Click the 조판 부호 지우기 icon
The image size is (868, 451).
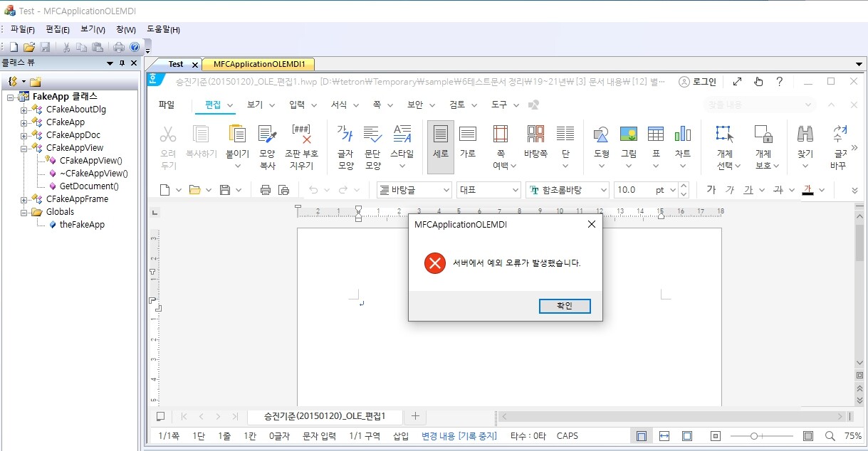pos(302,134)
